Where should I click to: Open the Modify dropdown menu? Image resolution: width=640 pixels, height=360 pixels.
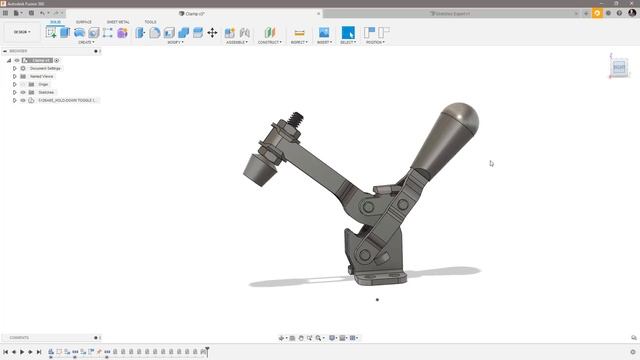176,42
